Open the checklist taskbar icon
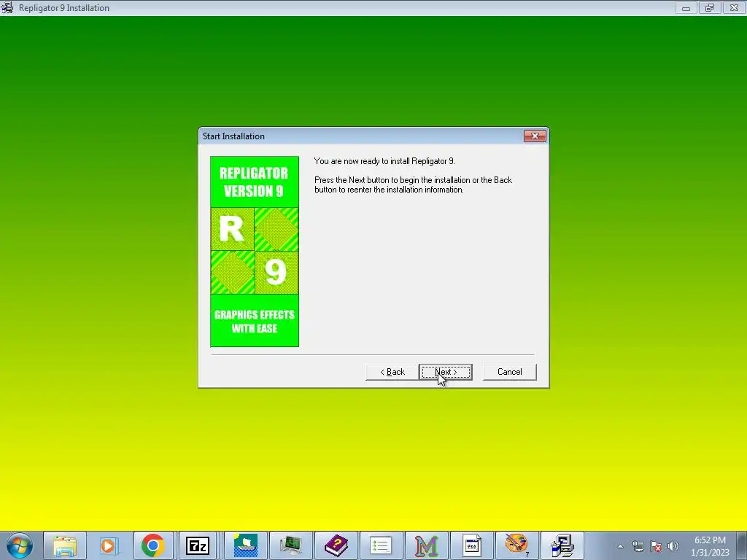Viewport: 747px width, 560px height. point(381,545)
